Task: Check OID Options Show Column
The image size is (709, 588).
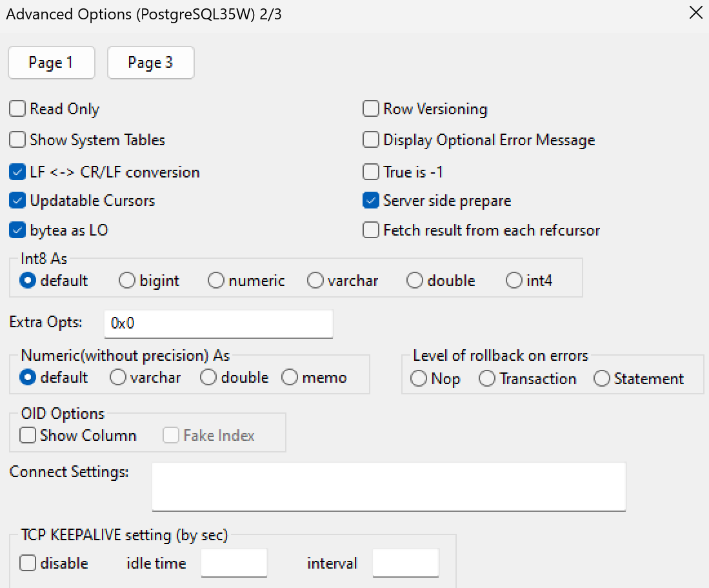Action: (28, 436)
